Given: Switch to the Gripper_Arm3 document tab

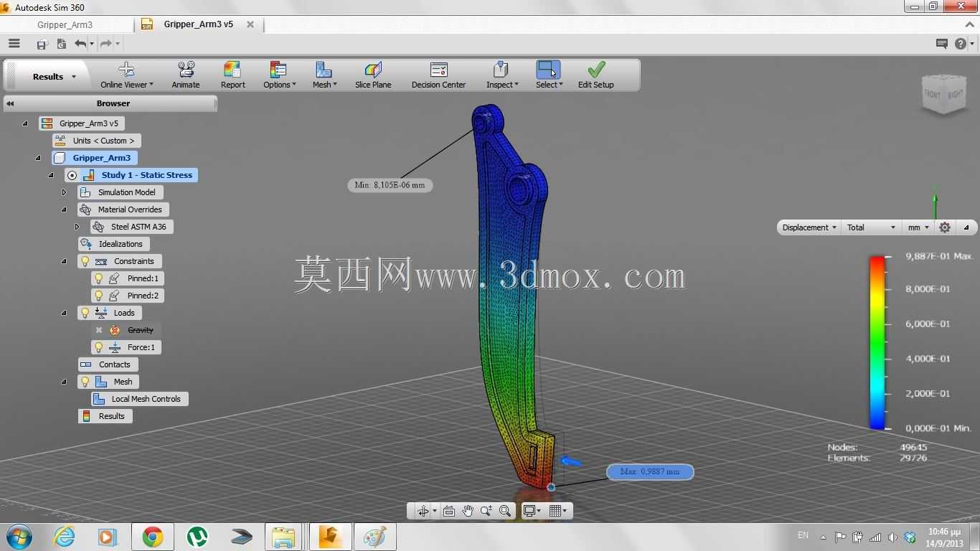Looking at the screenshot, I should click(65, 24).
